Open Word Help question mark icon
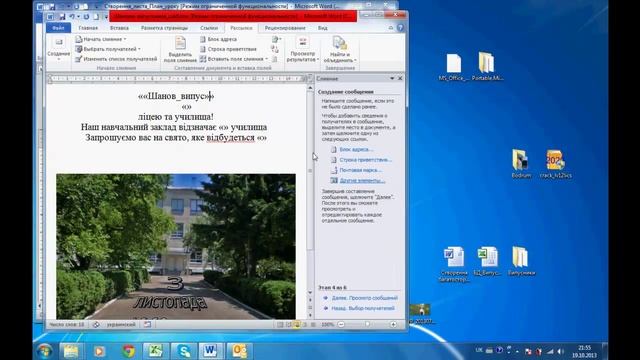The width and height of the screenshot is (640, 360). [400, 28]
